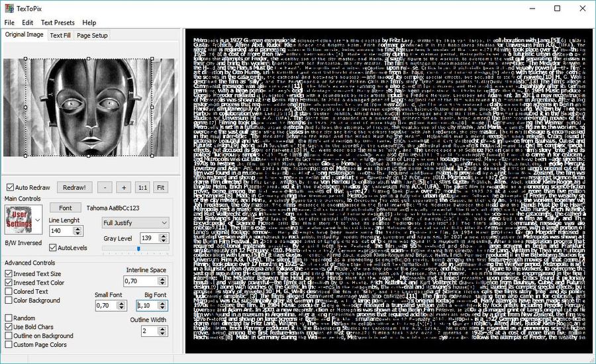Click the TexToPix app icon in title bar
The height and width of the screenshot is (364, 596).
click(9, 9)
